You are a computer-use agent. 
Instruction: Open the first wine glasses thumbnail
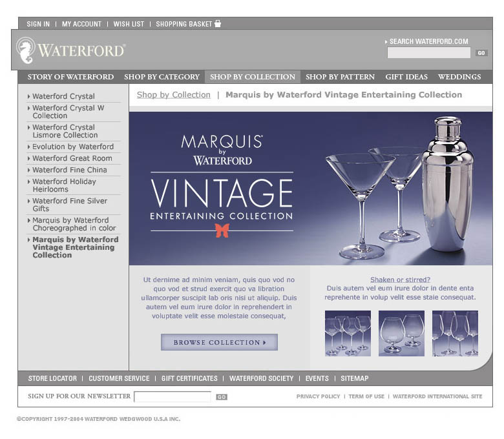pos(348,333)
